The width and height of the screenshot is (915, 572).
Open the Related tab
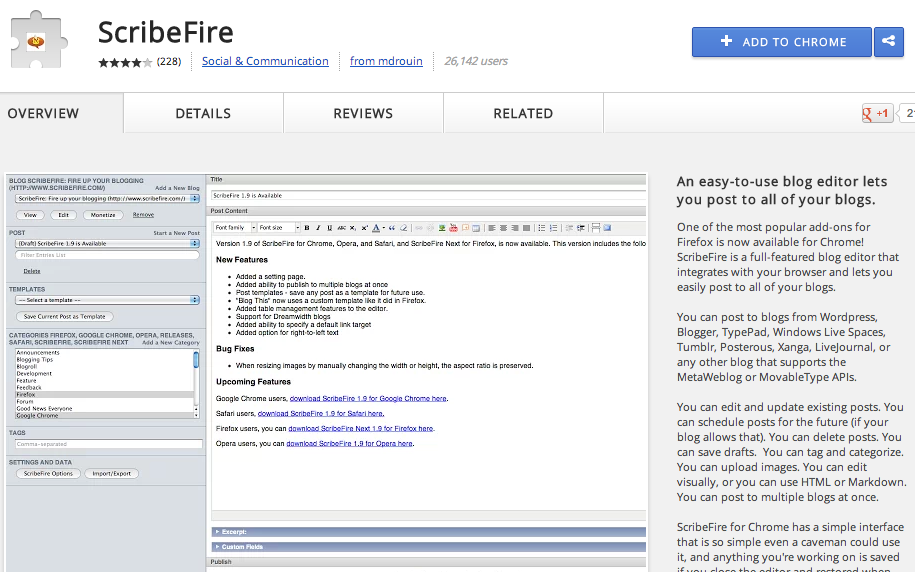click(523, 113)
